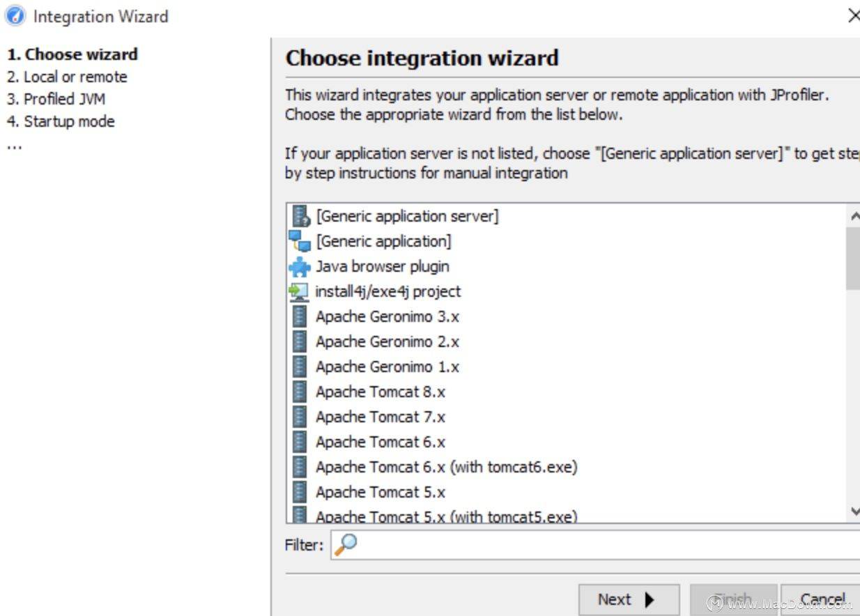860x616 pixels.
Task: Click the install4j/exe4j project icon
Action: 300,291
